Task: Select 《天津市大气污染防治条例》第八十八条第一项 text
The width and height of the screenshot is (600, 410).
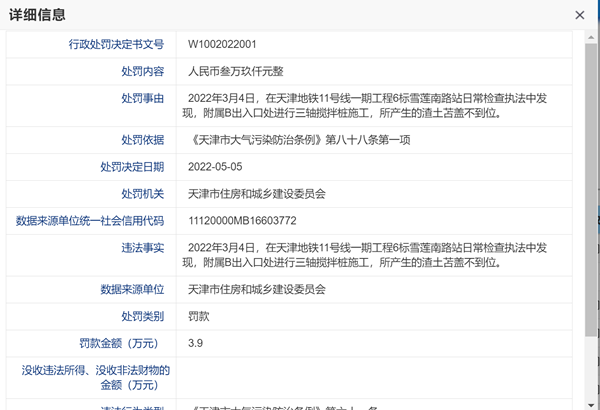Action: pos(299,140)
